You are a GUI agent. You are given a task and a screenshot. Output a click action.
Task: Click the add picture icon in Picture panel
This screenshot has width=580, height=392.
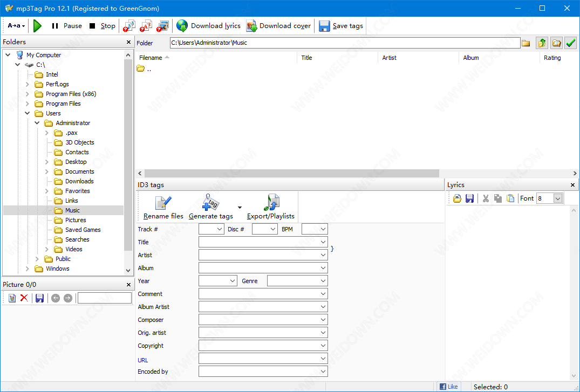(x=12, y=298)
